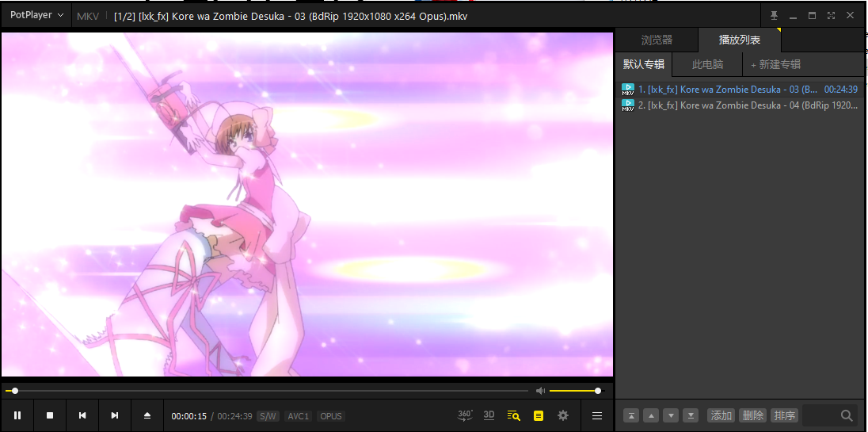Image resolution: width=868 pixels, height=432 pixels.
Task: Select the 此电脑 tab
Action: tap(707, 64)
